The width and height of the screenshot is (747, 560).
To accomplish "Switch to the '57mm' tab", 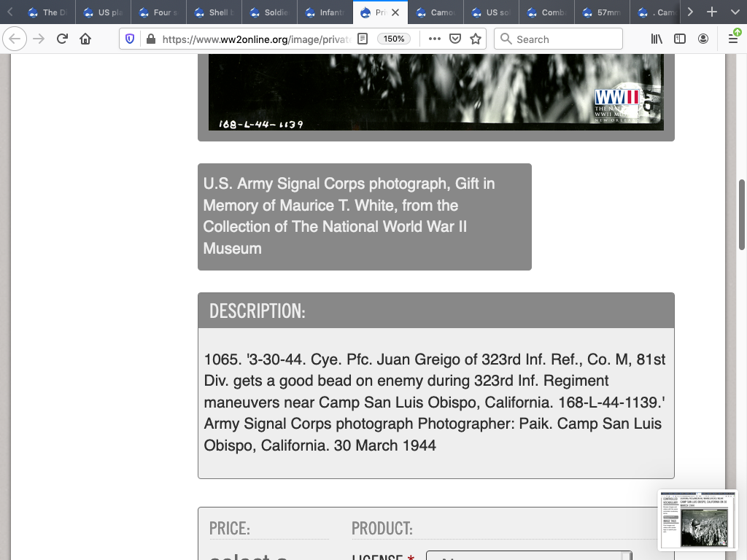I will [602, 12].
